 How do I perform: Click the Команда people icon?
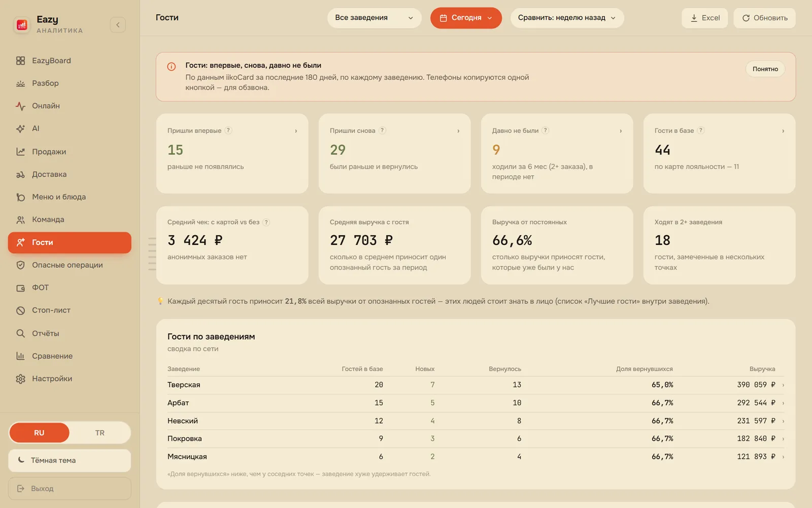click(x=20, y=219)
